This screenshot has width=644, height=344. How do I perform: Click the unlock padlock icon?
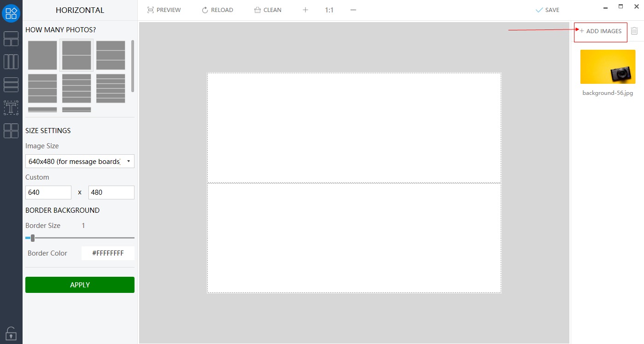click(11, 332)
